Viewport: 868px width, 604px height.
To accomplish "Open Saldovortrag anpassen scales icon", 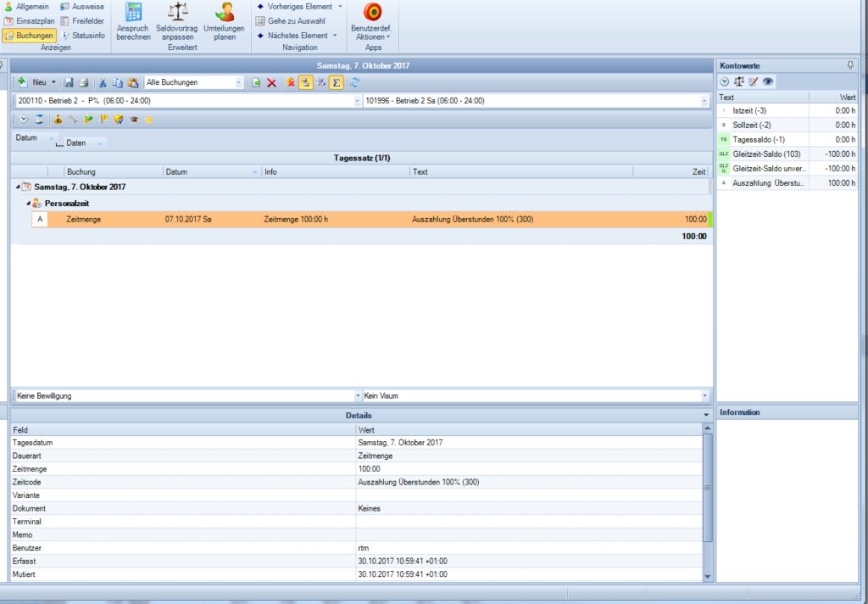I will click(178, 12).
